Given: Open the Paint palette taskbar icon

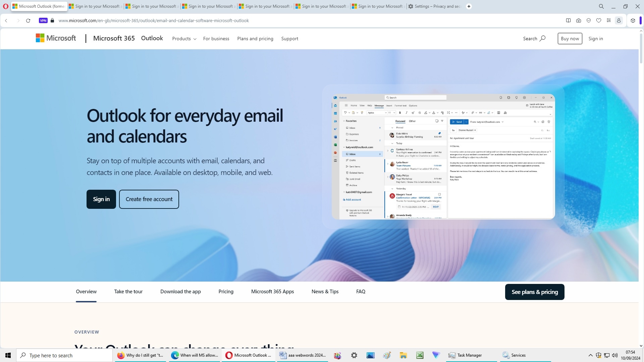Looking at the screenshot, I should pyautogui.click(x=387, y=355).
